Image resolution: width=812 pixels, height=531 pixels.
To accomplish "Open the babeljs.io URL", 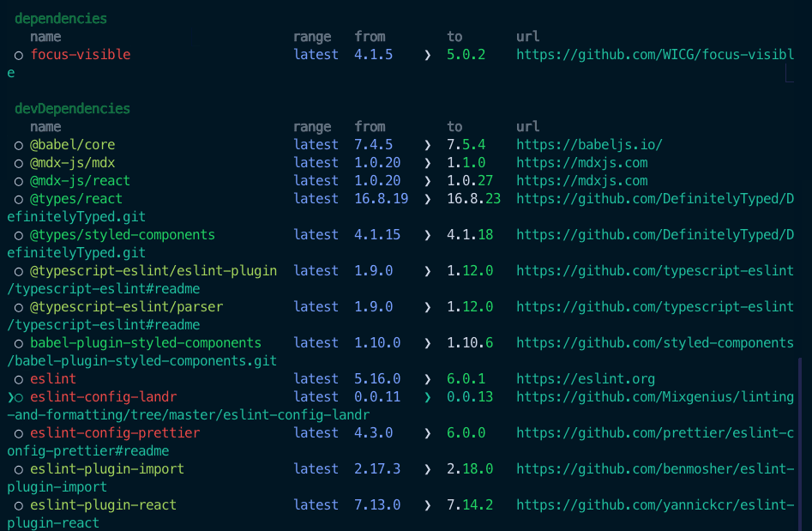I will pyautogui.click(x=589, y=144).
